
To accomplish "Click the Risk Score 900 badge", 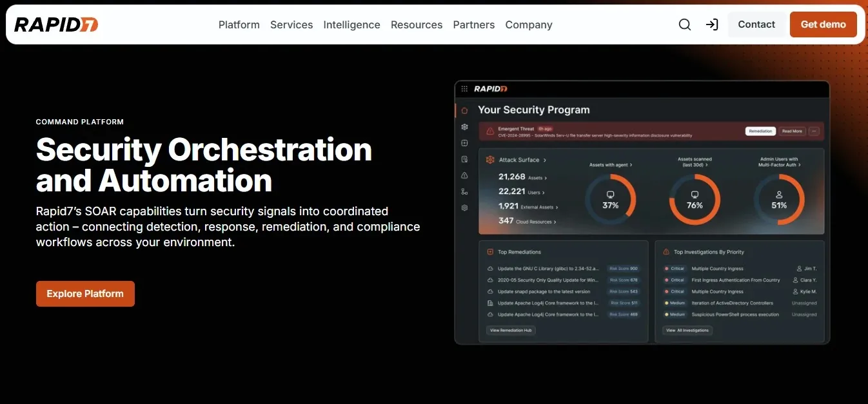I will (x=624, y=269).
